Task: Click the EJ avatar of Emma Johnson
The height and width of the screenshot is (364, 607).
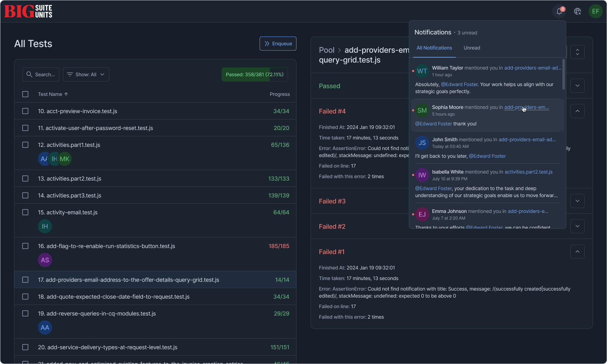Action: pos(422,214)
